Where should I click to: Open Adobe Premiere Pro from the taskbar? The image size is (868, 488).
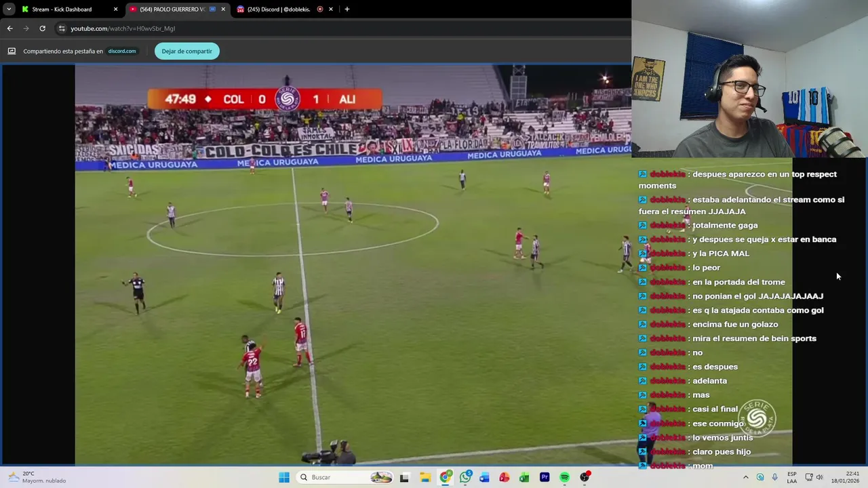[545, 477]
